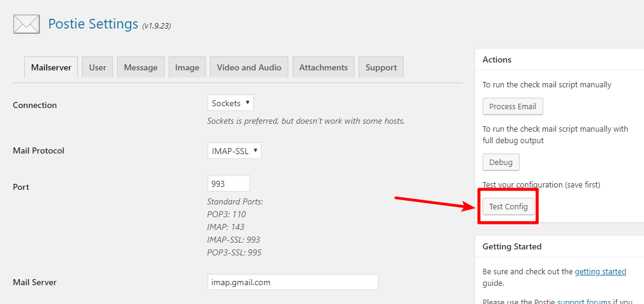Click the Test Config button
Viewport: 644px width, 304px height.
(x=508, y=206)
